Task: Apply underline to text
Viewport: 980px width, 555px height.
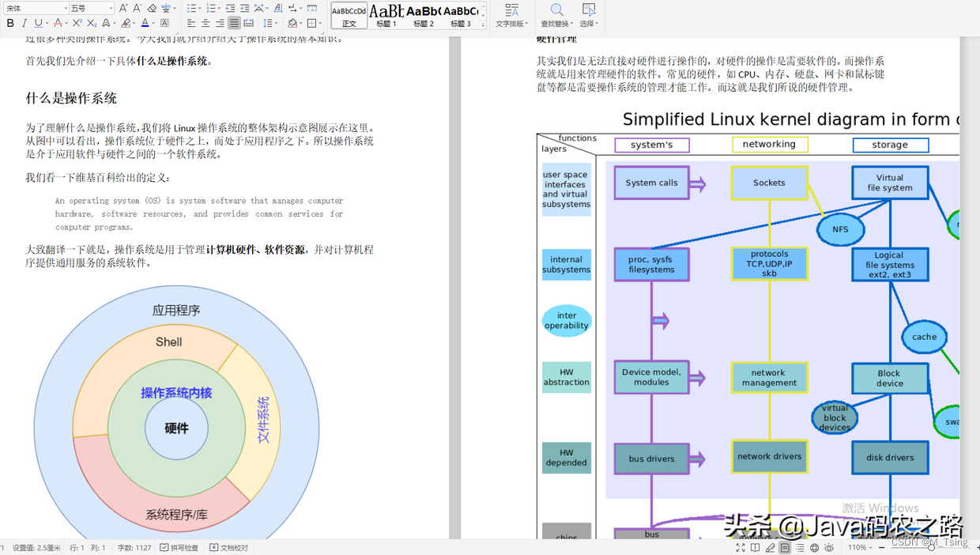Action: [38, 23]
